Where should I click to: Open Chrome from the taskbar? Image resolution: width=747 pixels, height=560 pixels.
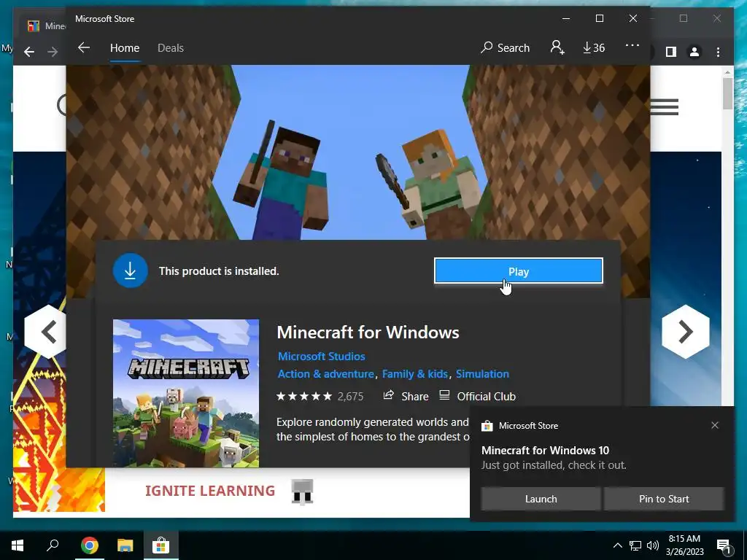[90, 545]
